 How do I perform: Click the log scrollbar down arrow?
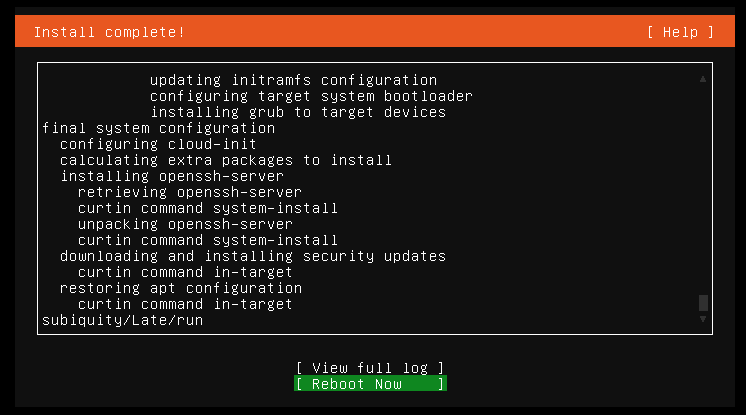703,319
